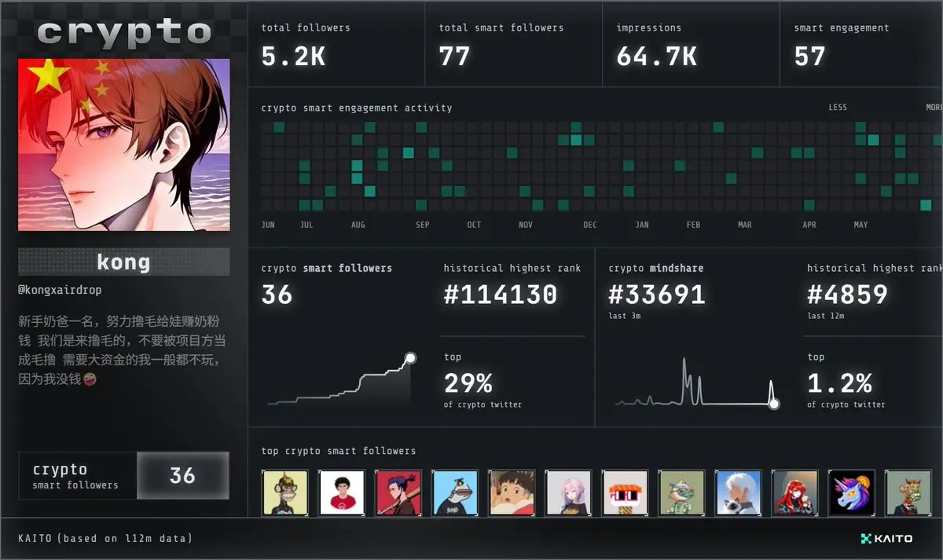This screenshot has height=560, width=943.
Task: Click 'crypto smart engagement activity' heading
Action: (357, 108)
